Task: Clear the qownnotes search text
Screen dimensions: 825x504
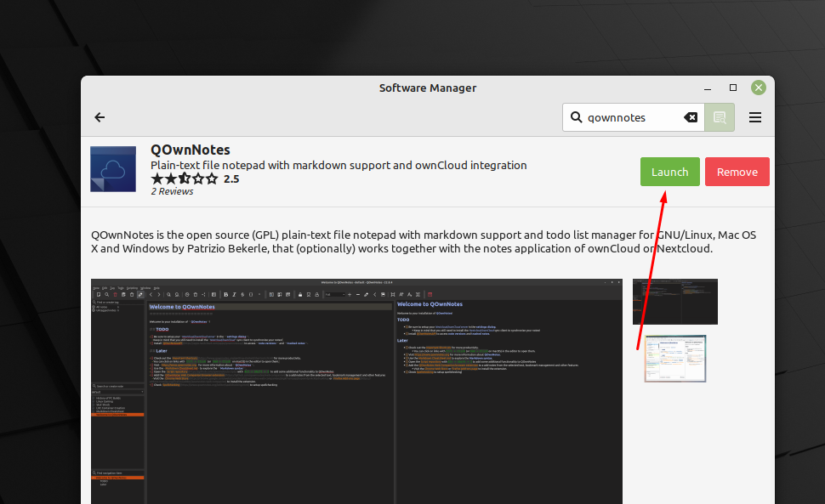Action: coord(691,117)
